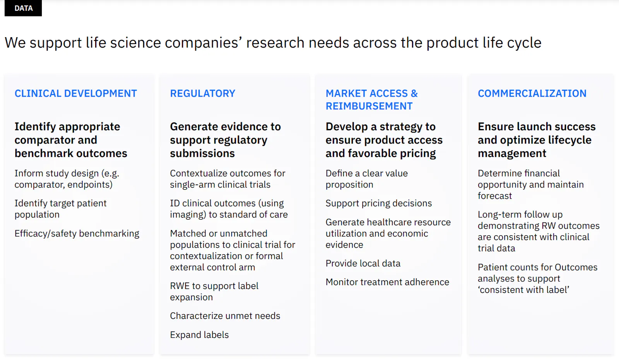Click "RWE to support label expansion"

(x=214, y=291)
